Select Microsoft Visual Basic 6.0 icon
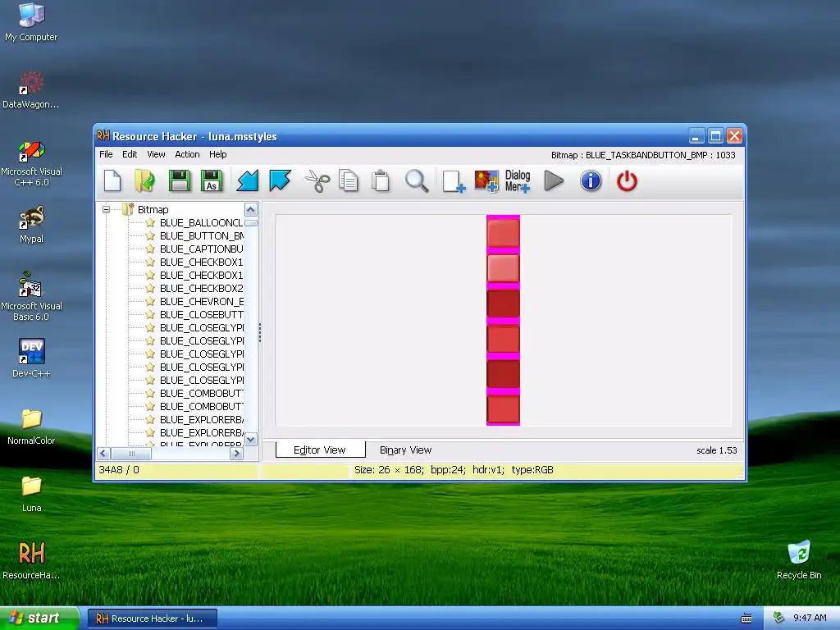Viewport: 840px width, 630px height. click(x=31, y=296)
